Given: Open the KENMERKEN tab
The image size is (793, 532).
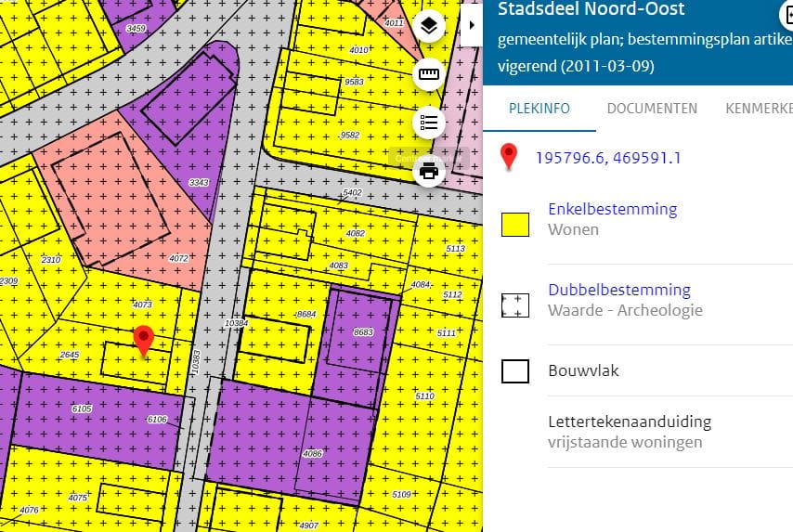Looking at the screenshot, I should (x=759, y=109).
